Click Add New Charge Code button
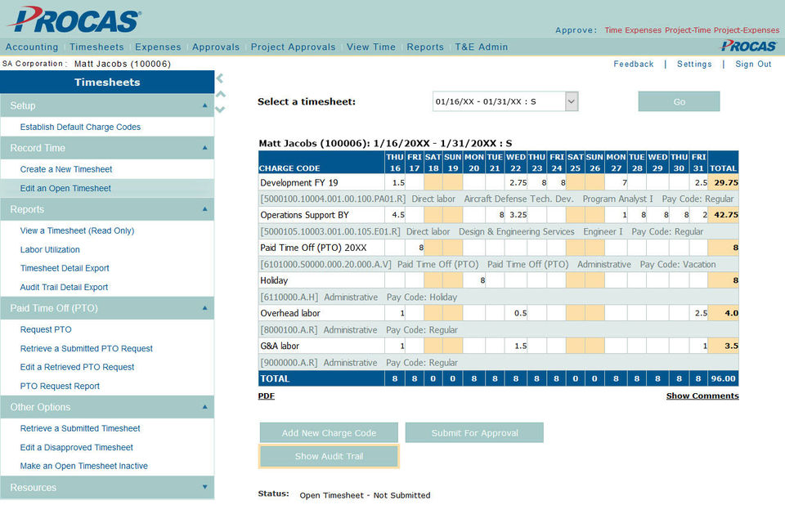The height and width of the screenshot is (532, 785). (329, 433)
